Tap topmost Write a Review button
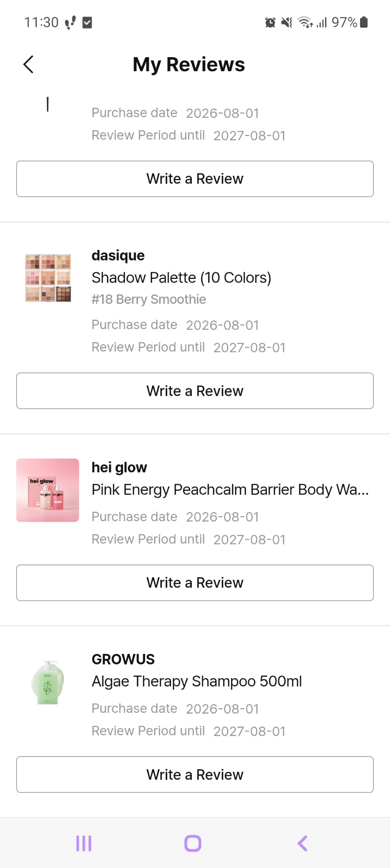390x868 pixels. click(x=195, y=179)
